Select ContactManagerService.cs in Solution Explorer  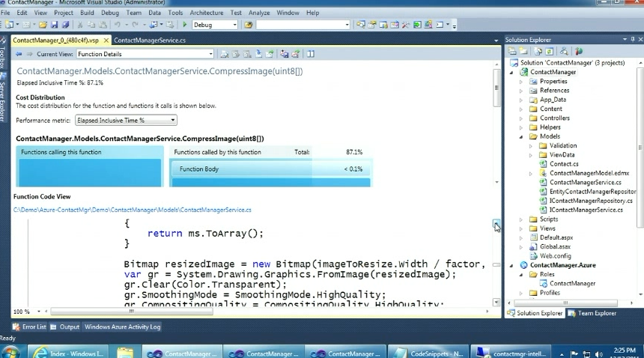(x=586, y=182)
